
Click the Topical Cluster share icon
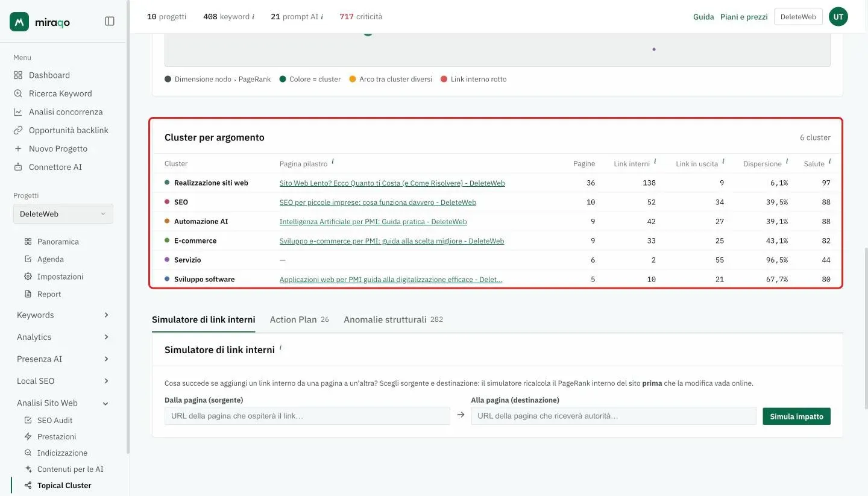pyautogui.click(x=28, y=485)
